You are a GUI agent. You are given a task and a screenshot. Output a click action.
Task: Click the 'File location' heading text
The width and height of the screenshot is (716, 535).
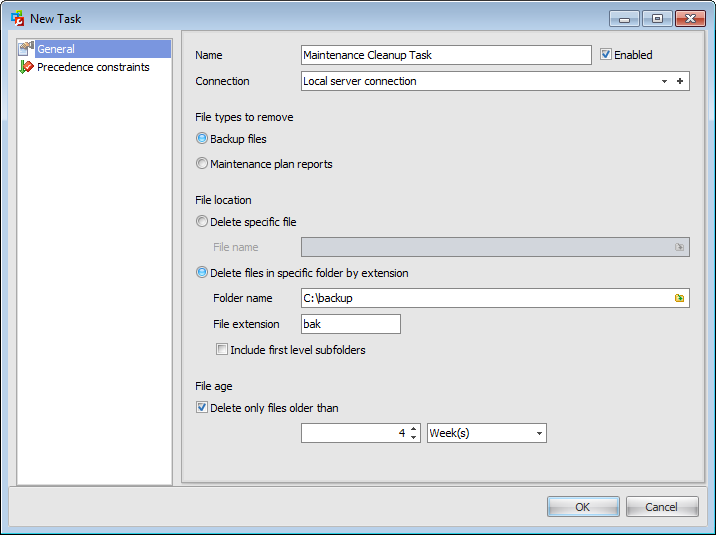pyautogui.click(x=223, y=200)
